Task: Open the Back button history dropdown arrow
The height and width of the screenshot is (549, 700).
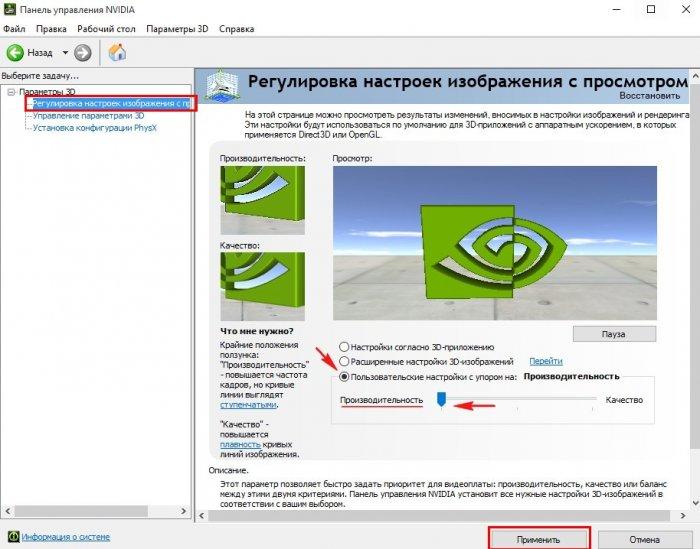Action: pos(65,53)
